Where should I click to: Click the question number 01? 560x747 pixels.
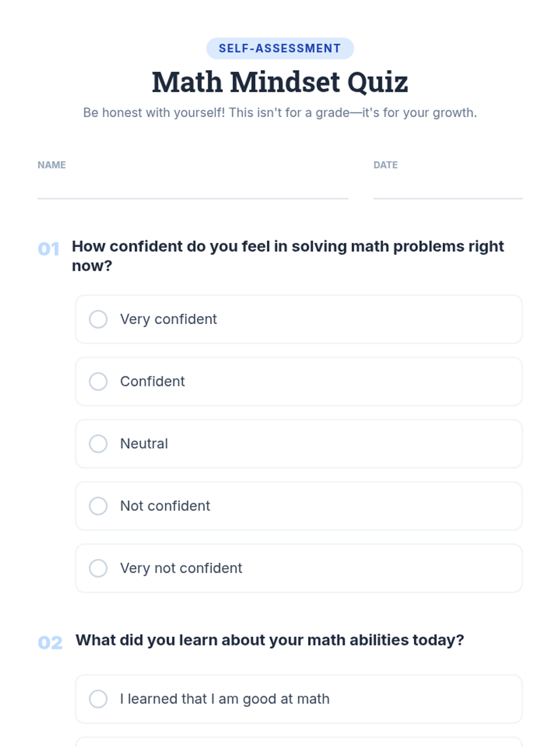(49, 249)
